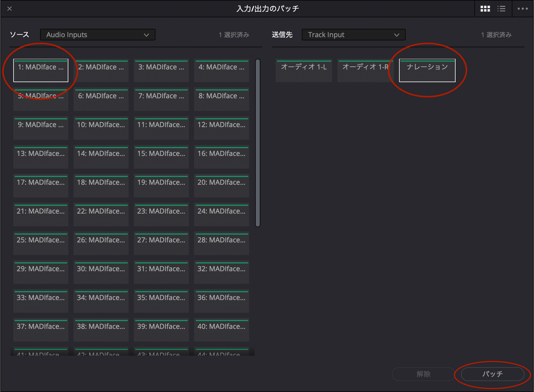The height and width of the screenshot is (392, 534).
Task: Close the patch input/output window
Action: point(10,9)
